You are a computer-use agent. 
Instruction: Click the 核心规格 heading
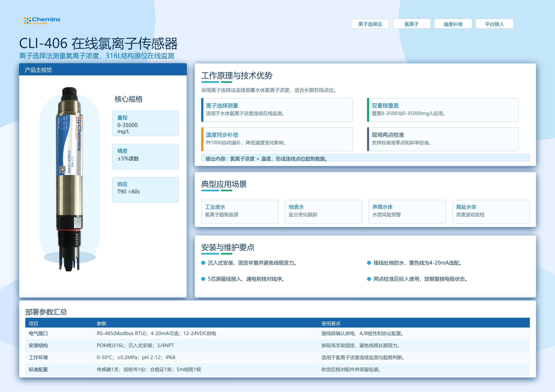pos(129,99)
